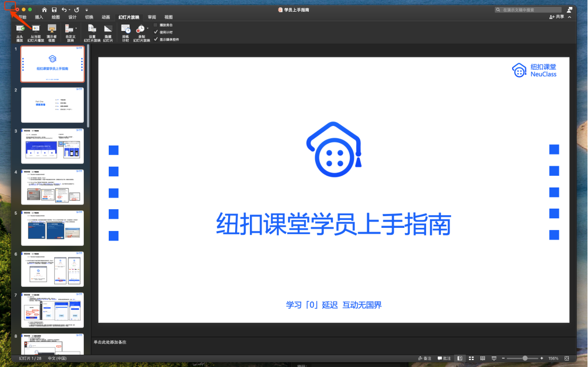Click the notes area 单击此处添加备注
Viewport: 588px width, 367px height.
110,342
